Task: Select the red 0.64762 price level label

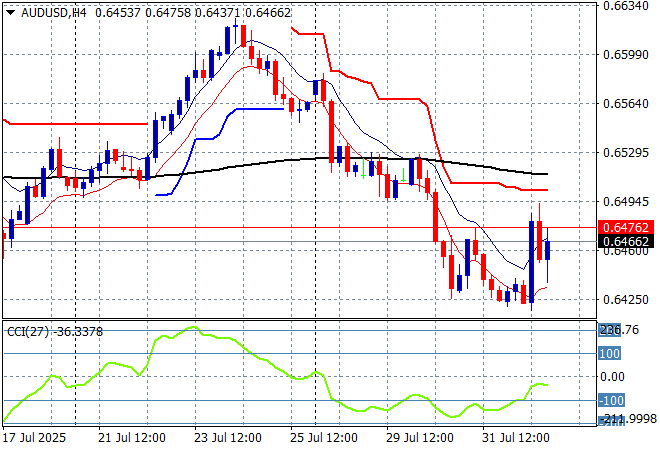Action: point(625,228)
